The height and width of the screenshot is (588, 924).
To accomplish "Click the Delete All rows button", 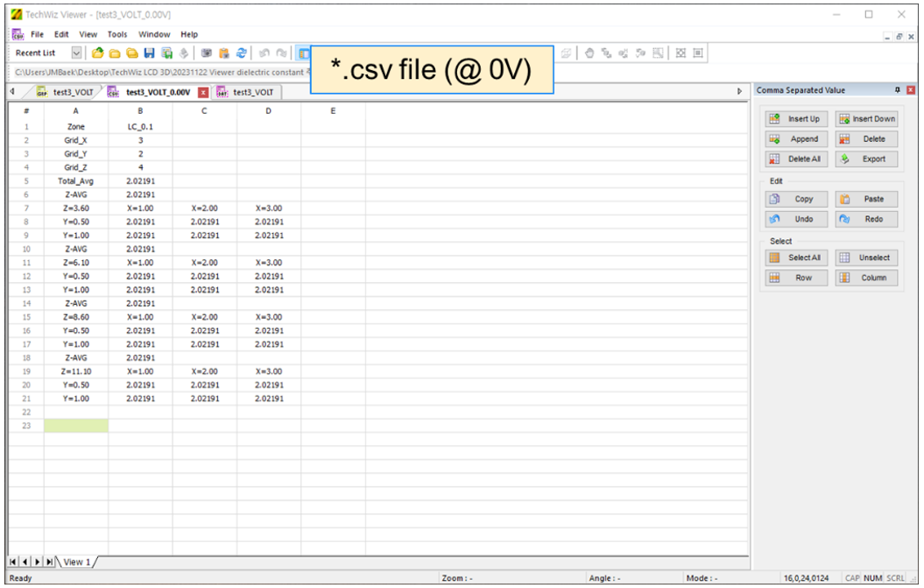I will click(x=794, y=159).
